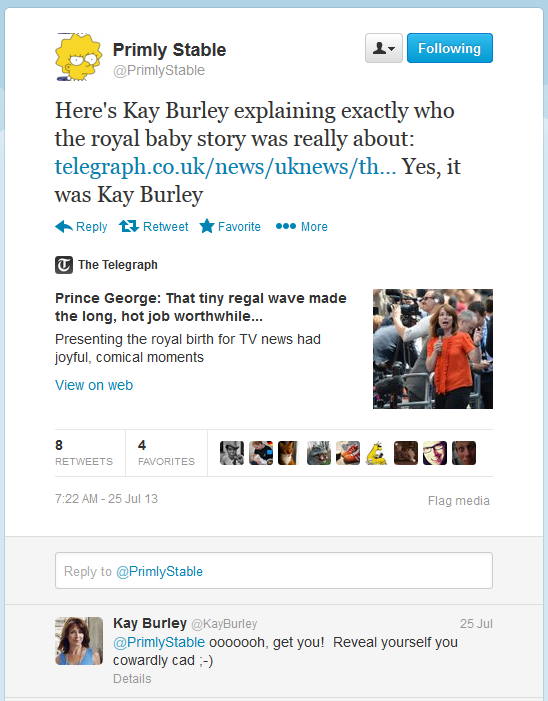View the 8 retweets list

pos(84,453)
